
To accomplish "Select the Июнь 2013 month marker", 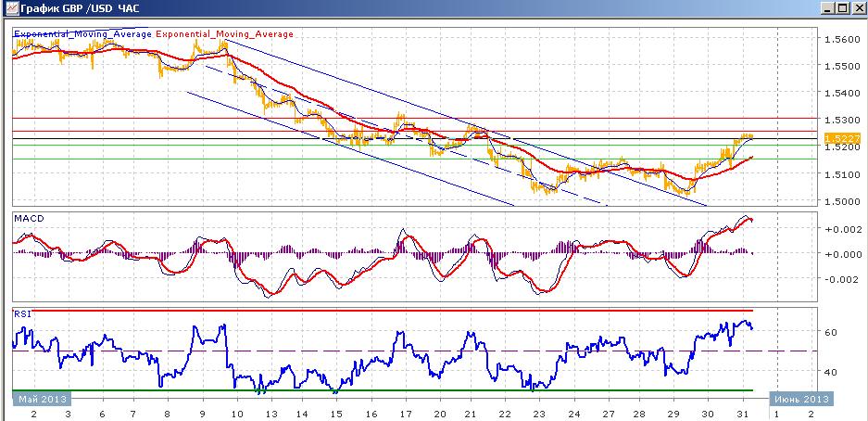I will tap(801, 399).
